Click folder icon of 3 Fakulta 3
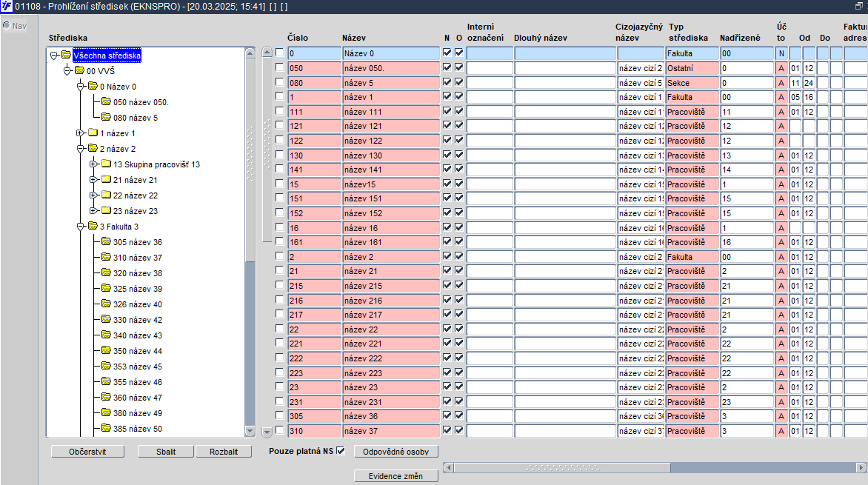 point(93,226)
